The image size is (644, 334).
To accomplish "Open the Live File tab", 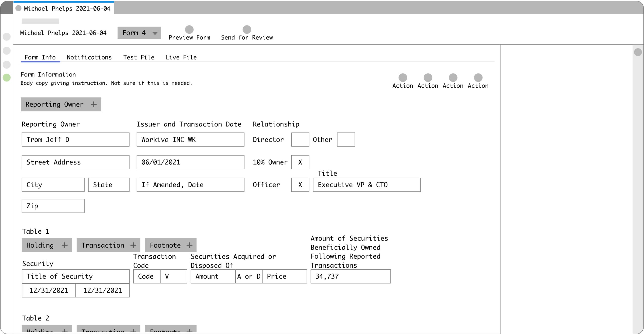I will point(181,57).
